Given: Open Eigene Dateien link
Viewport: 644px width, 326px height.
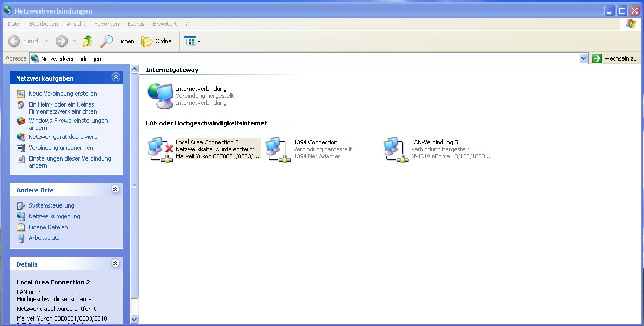Looking at the screenshot, I should 48,227.
